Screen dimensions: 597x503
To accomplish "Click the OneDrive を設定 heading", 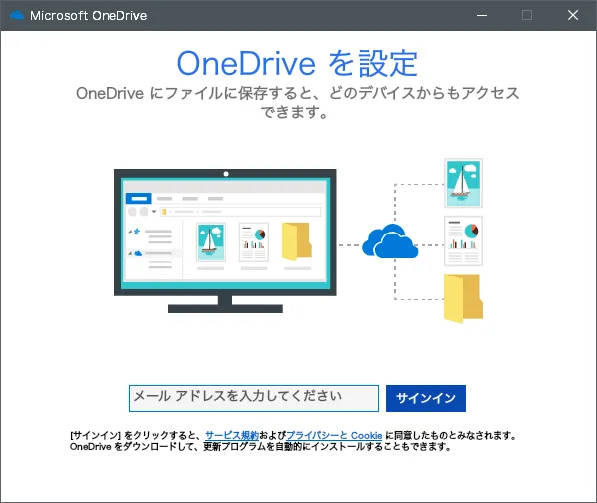I will (x=297, y=63).
